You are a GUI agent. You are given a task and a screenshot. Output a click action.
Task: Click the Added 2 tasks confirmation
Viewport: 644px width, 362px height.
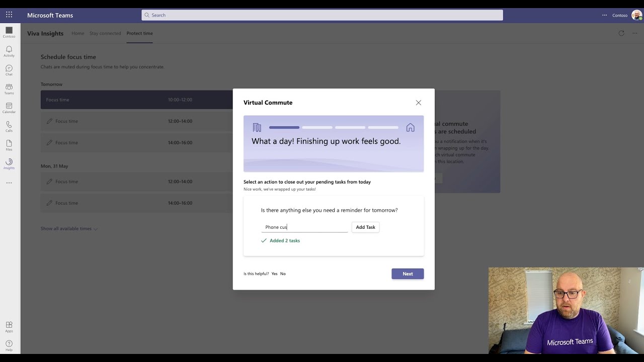[x=280, y=241]
